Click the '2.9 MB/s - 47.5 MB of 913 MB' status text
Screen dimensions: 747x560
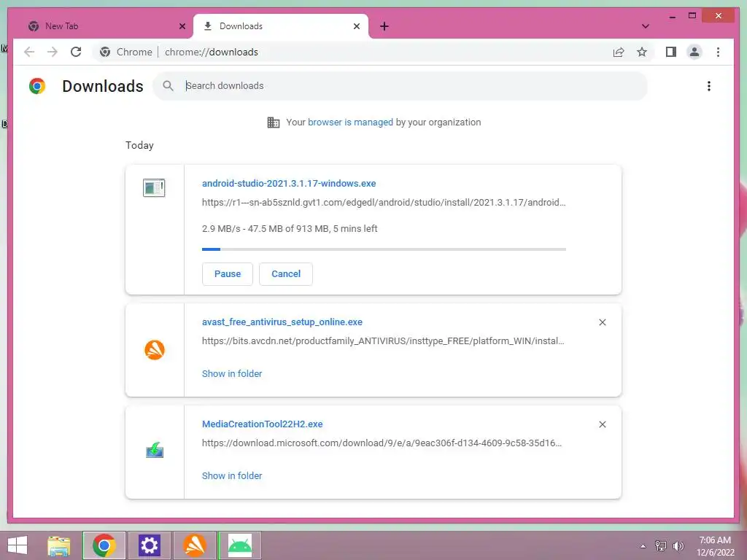click(x=290, y=228)
